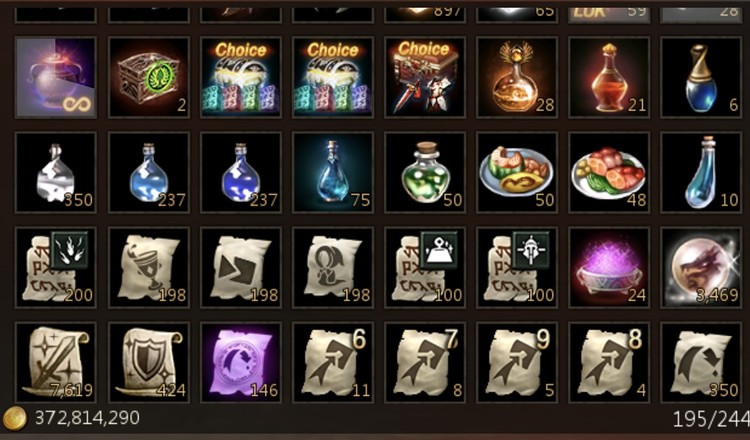Select the purple glowing scroll with 146

pyautogui.click(x=241, y=362)
